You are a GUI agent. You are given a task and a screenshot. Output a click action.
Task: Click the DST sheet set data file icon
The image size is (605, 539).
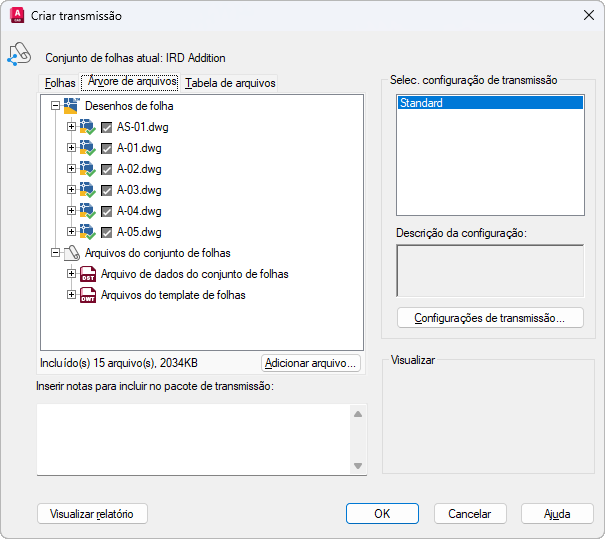[x=88, y=274]
